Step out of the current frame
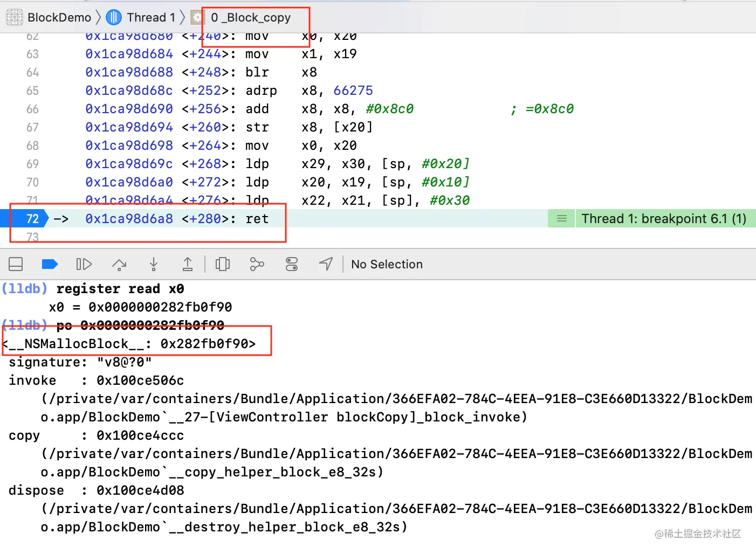 [188, 264]
